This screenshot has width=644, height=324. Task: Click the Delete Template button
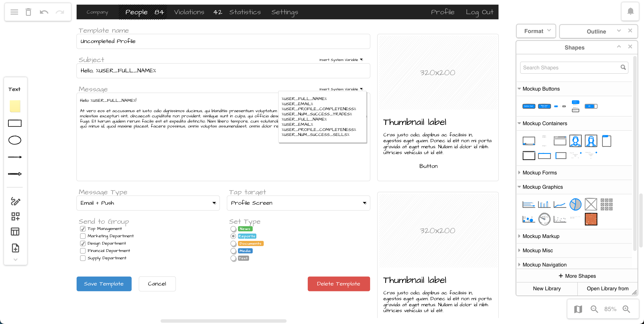[338, 284]
